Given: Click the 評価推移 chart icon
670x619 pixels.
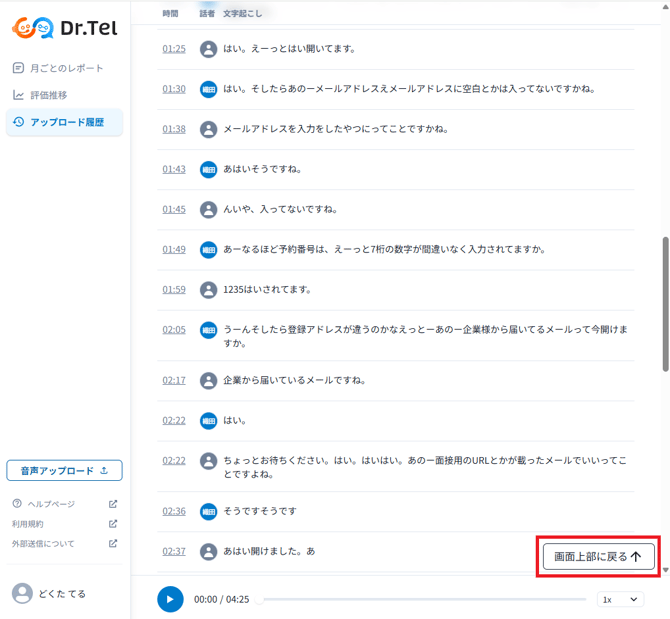Looking at the screenshot, I should point(18,95).
